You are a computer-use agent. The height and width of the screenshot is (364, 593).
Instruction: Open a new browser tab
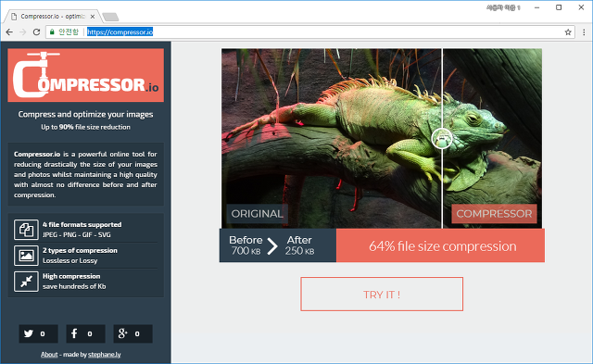click(110, 17)
